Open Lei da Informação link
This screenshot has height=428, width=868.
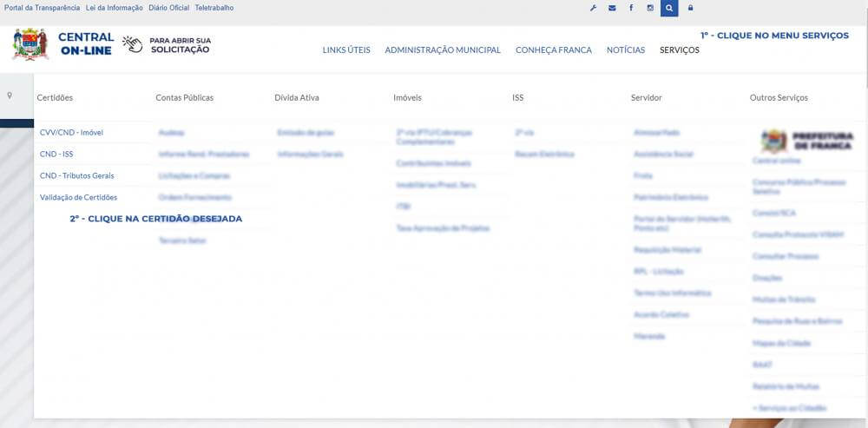point(114,9)
